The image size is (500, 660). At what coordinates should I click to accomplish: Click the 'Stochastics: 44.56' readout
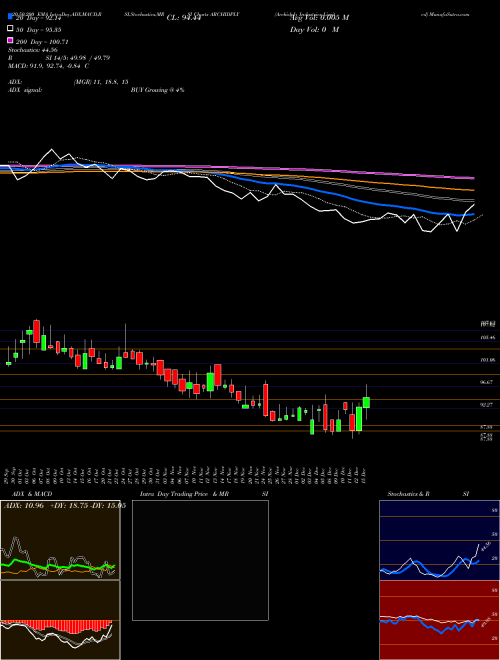point(33,50)
